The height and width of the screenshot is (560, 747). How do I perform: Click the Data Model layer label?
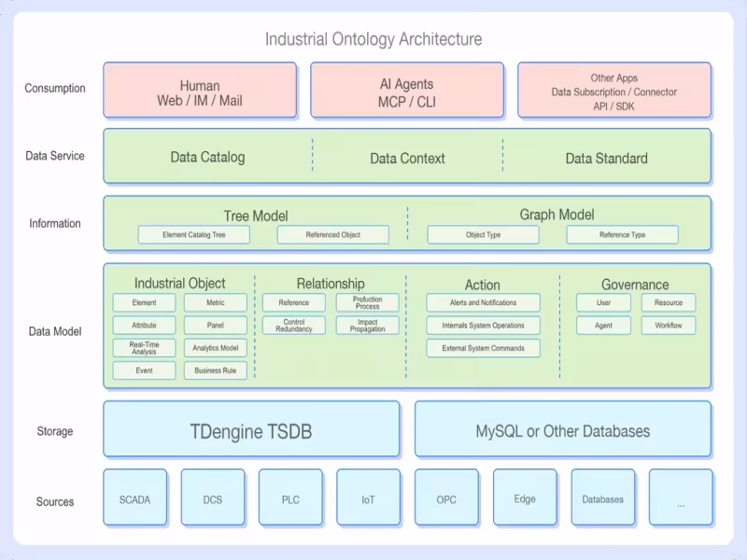click(55, 331)
